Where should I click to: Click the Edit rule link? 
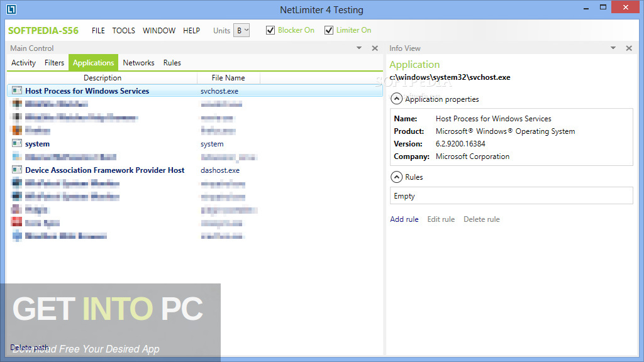tap(441, 219)
